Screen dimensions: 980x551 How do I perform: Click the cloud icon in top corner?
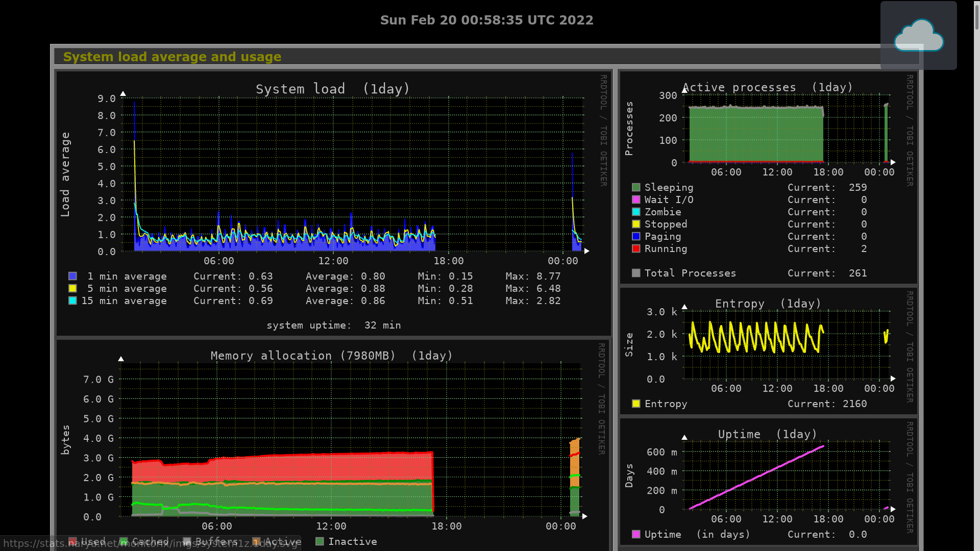point(918,35)
